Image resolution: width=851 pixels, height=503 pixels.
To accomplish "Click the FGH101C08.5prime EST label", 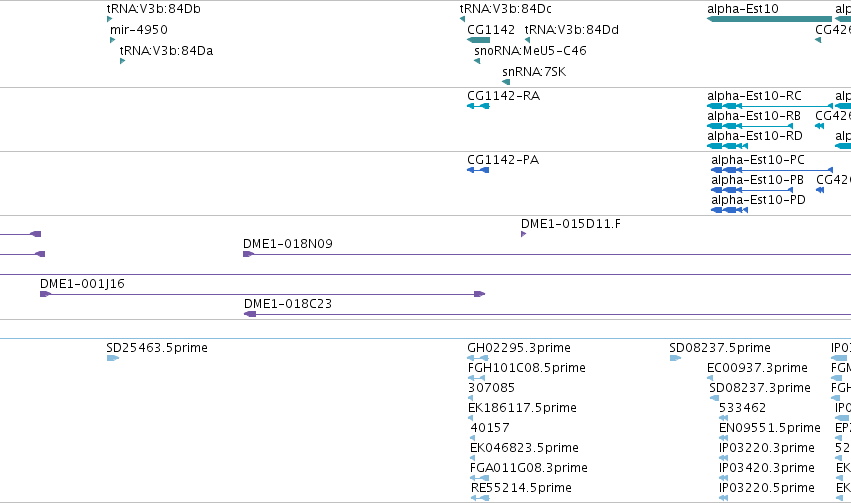I will pyautogui.click(x=526, y=368).
